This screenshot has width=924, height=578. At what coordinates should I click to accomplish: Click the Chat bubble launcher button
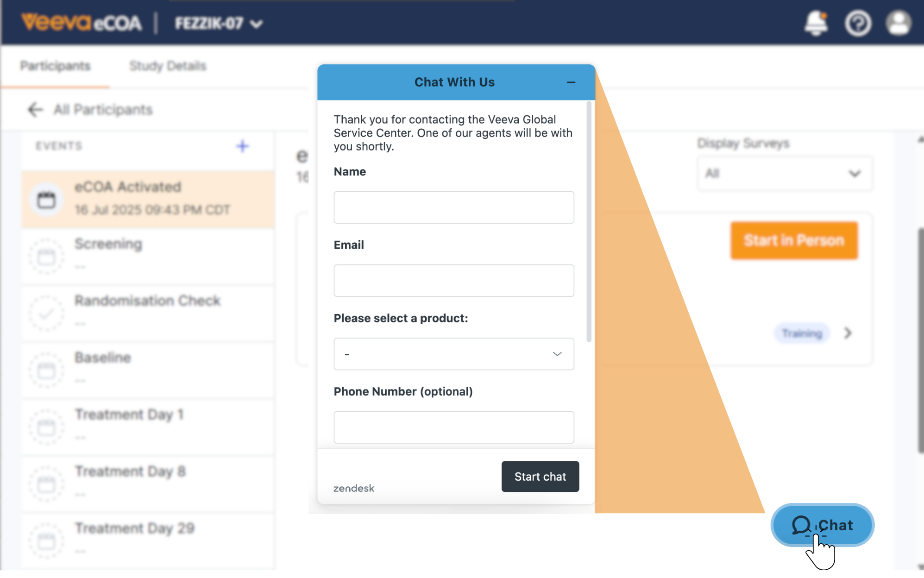coord(822,525)
